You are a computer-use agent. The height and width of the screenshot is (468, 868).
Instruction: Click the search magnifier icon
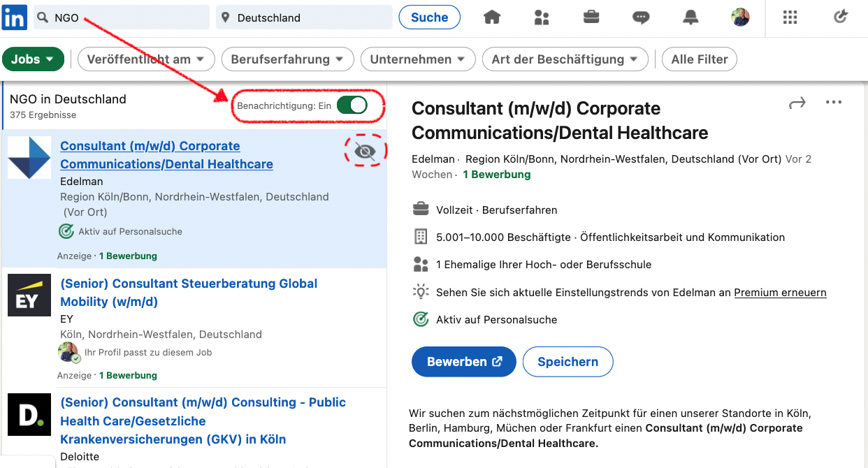(43, 17)
